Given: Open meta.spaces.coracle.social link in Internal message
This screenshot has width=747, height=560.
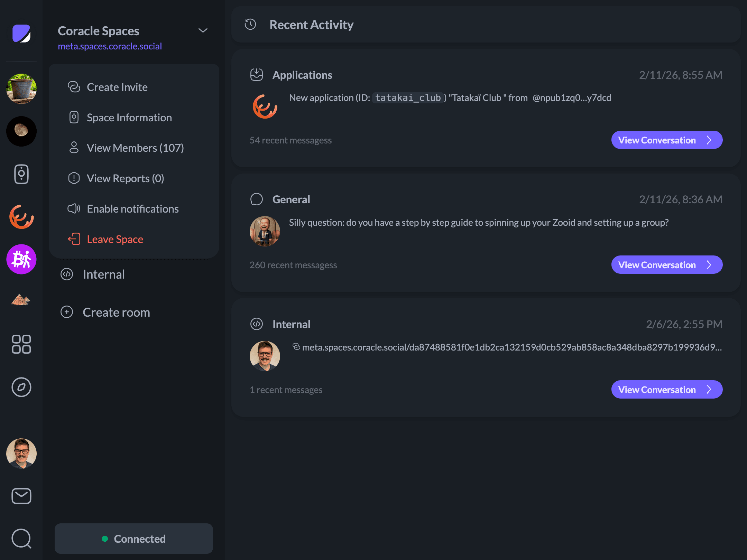Looking at the screenshot, I should [x=511, y=347].
